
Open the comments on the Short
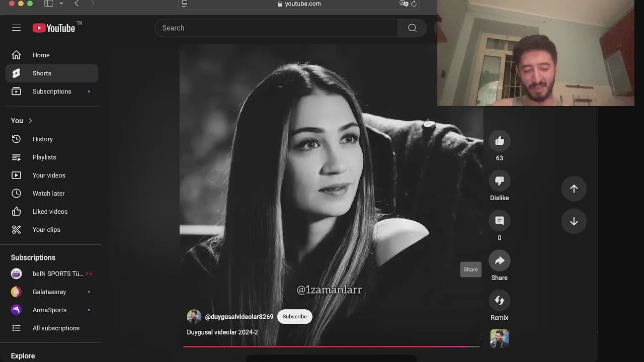click(500, 221)
